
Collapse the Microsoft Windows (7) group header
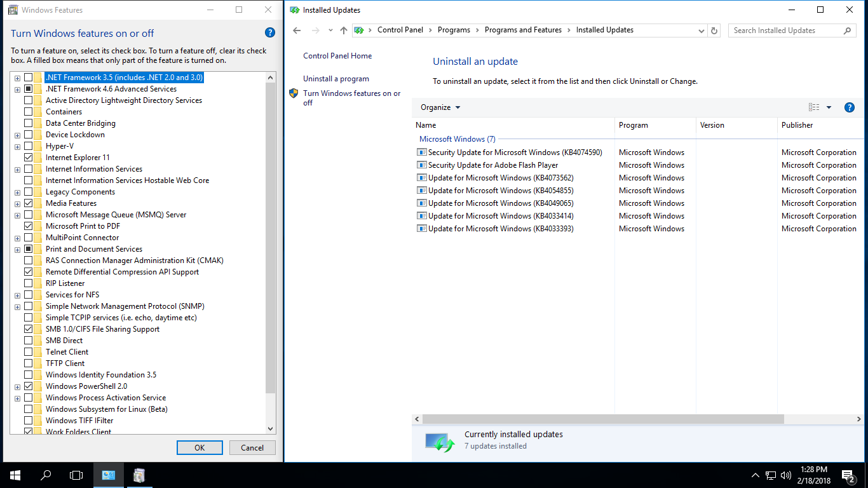pos(458,139)
